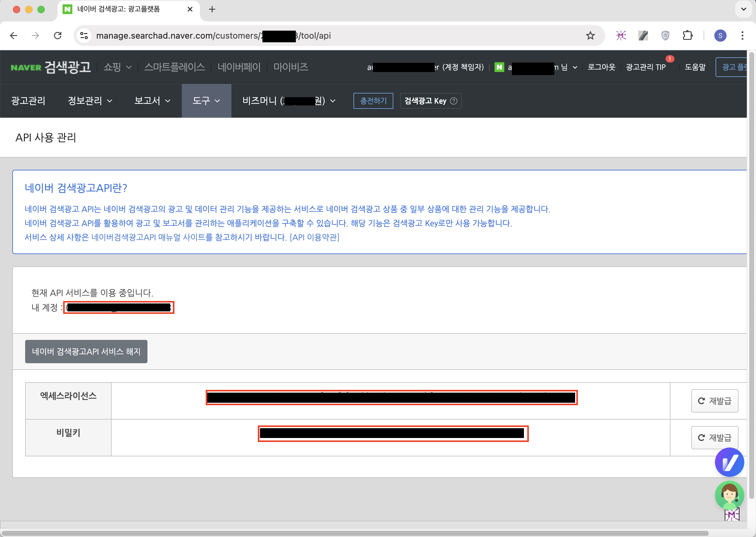
Task: Open the 도구 menu tab
Action: 206,101
